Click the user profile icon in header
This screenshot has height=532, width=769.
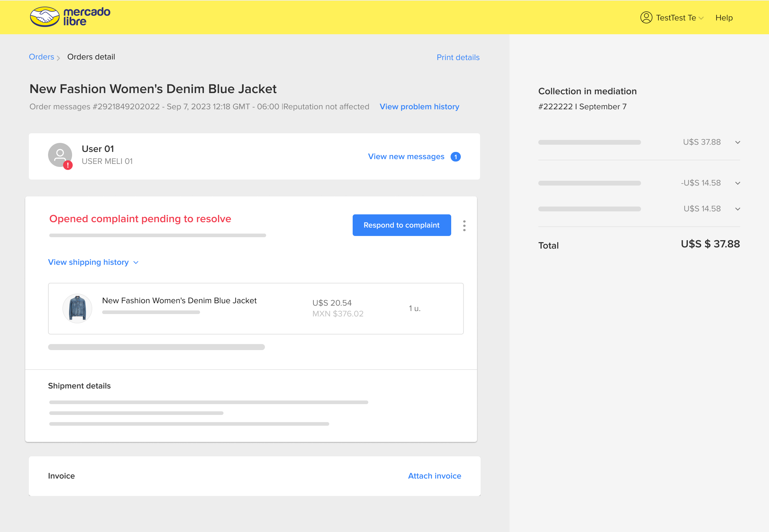tap(646, 17)
